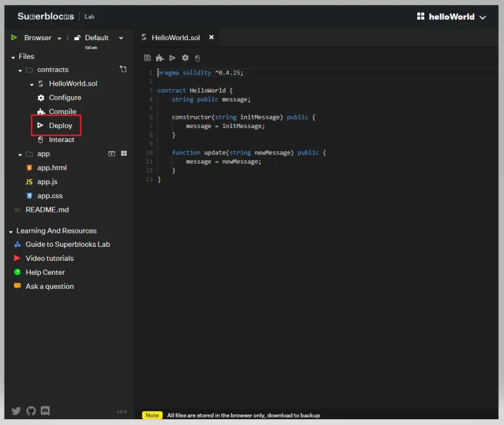Click the contract HelloWorld code line

point(195,91)
